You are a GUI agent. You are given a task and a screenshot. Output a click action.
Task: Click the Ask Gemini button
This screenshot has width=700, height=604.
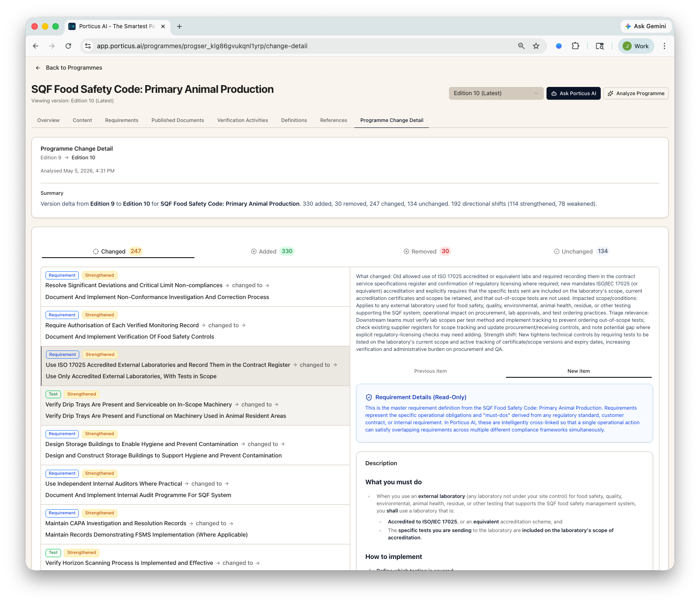click(645, 26)
